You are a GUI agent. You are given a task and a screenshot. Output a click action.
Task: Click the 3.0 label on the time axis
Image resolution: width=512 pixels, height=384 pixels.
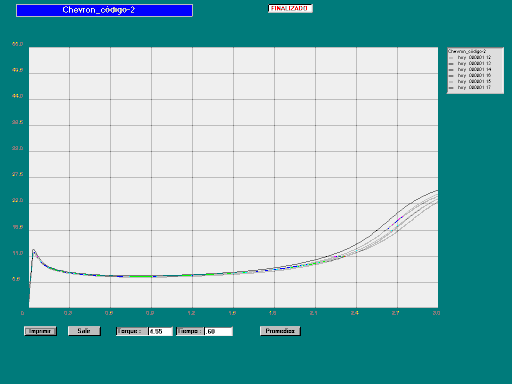coord(436,313)
